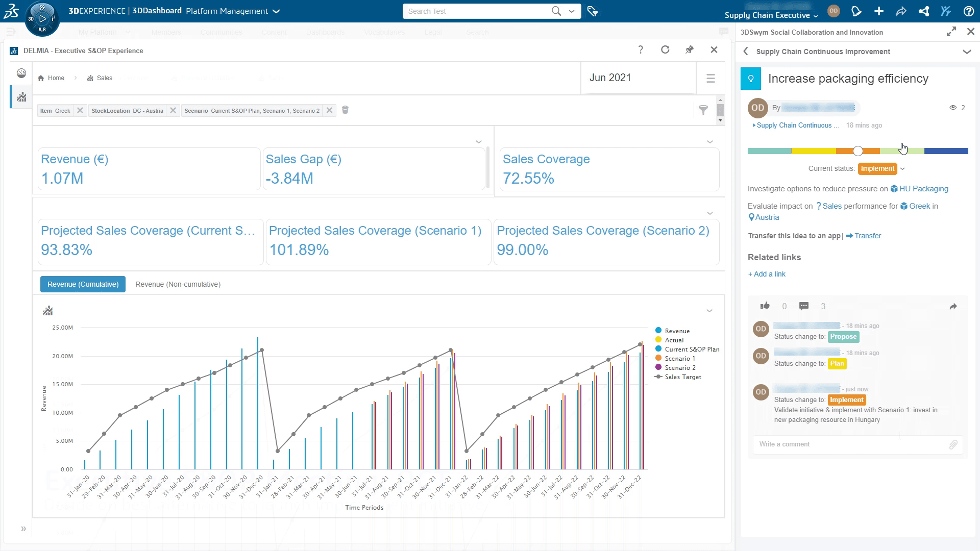
Task: Toggle Current S&OP Plan legend entry
Action: pyautogui.click(x=687, y=349)
